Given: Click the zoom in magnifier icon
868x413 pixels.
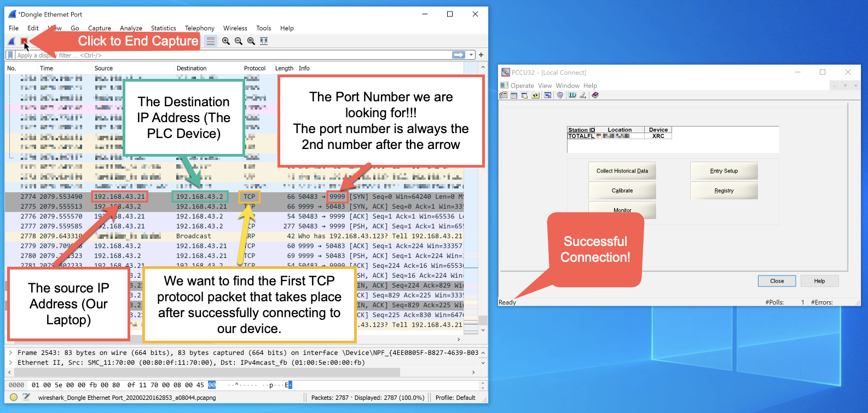Looking at the screenshot, I should click(x=225, y=41).
